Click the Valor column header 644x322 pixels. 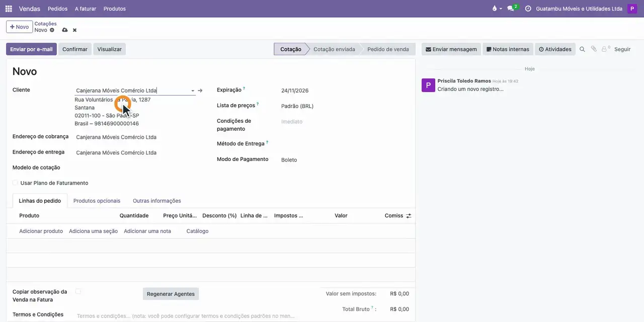coord(341,216)
